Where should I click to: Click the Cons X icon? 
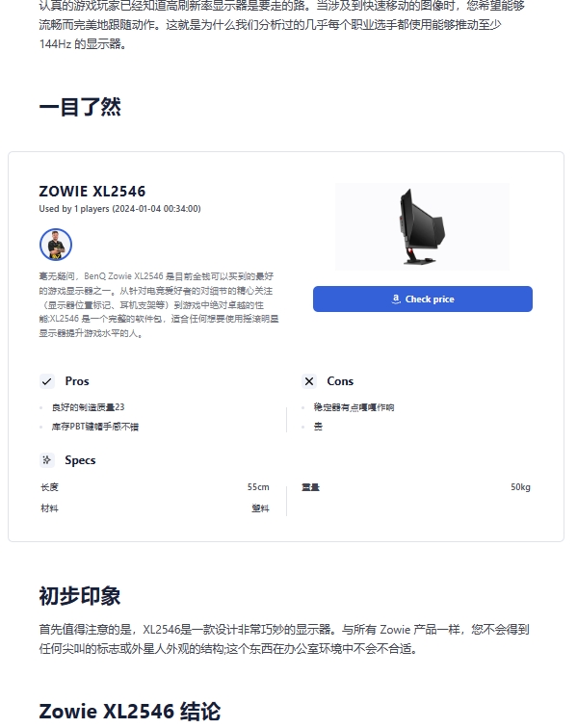pos(309,381)
